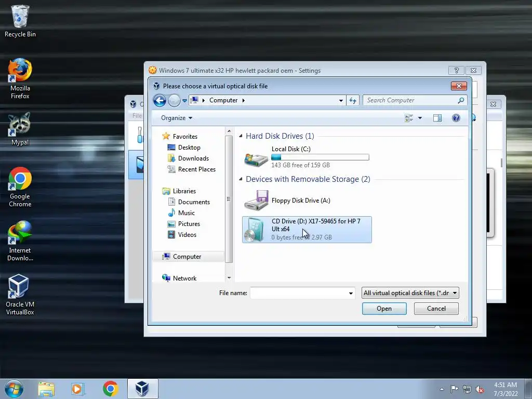Click Computer in address bar breadcrumb
This screenshot has width=532, height=399.
pyautogui.click(x=223, y=100)
